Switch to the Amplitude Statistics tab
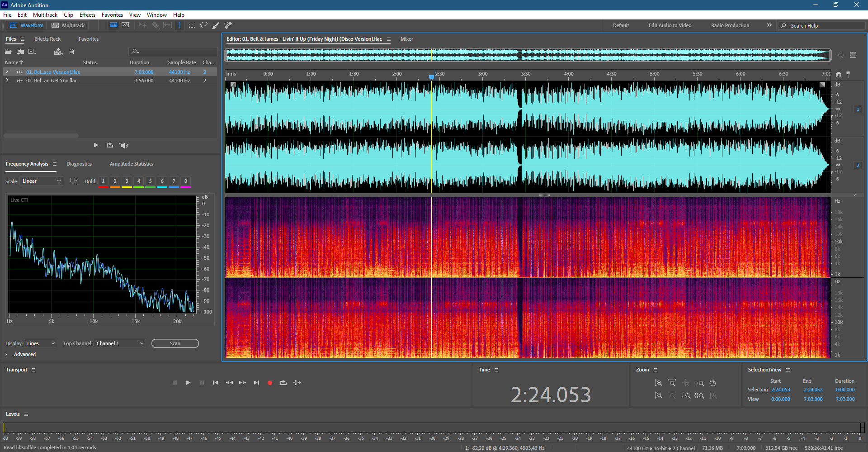 tap(132, 164)
